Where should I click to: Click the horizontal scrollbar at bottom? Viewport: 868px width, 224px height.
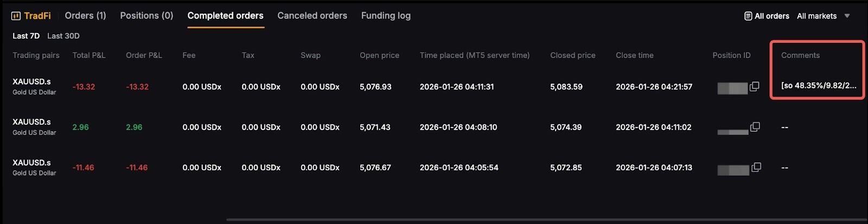542,220
